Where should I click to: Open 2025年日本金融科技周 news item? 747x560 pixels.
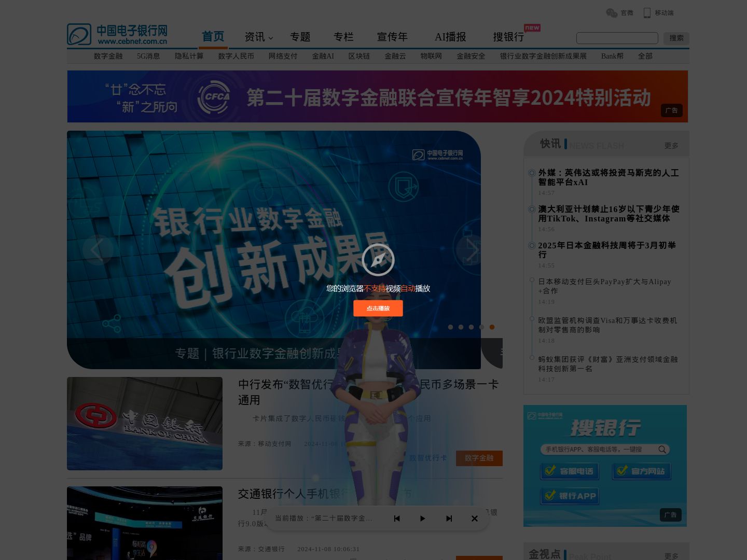pos(607,250)
